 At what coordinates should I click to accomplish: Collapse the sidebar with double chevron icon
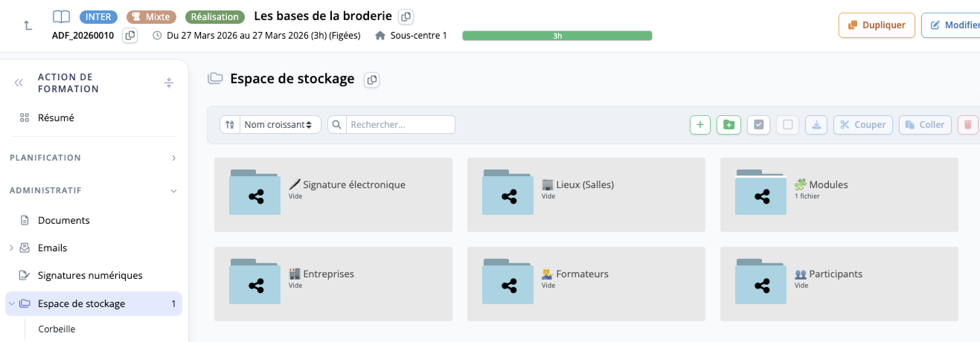click(19, 83)
